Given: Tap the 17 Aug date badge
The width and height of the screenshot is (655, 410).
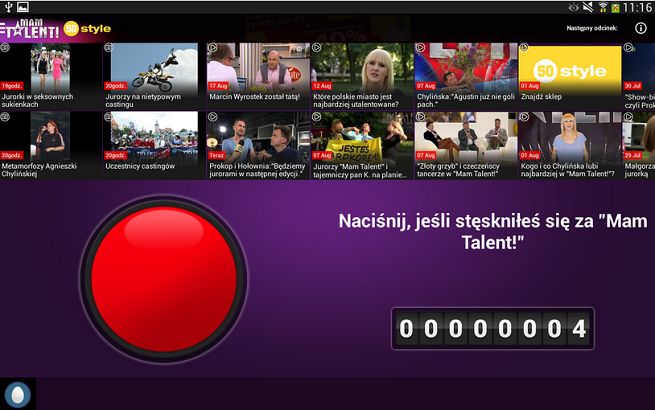Looking at the screenshot, I should [218, 86].
